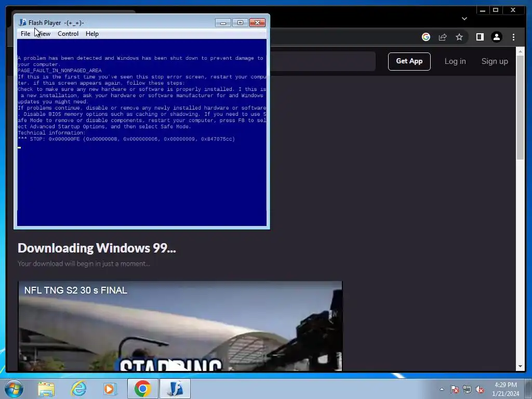Click the Log in link

click(x=455, y=61)
